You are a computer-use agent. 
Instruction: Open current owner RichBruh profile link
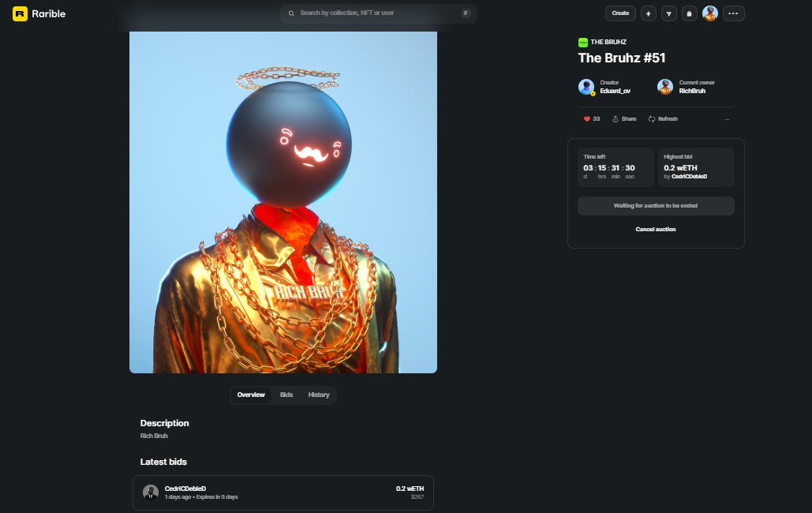click(692, 92)
